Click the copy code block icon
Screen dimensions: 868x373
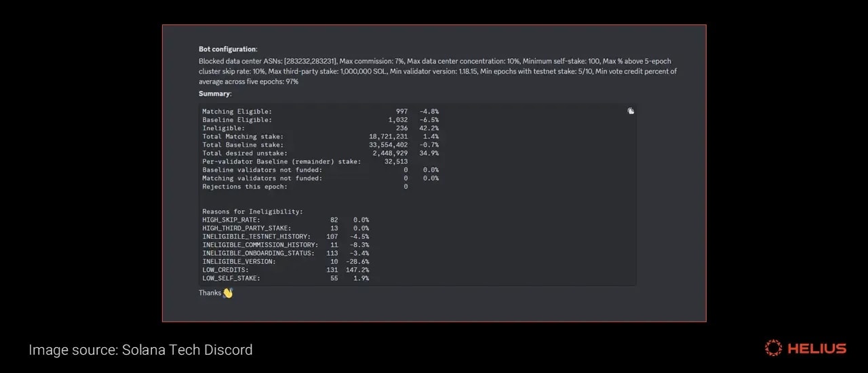[631, 111]
